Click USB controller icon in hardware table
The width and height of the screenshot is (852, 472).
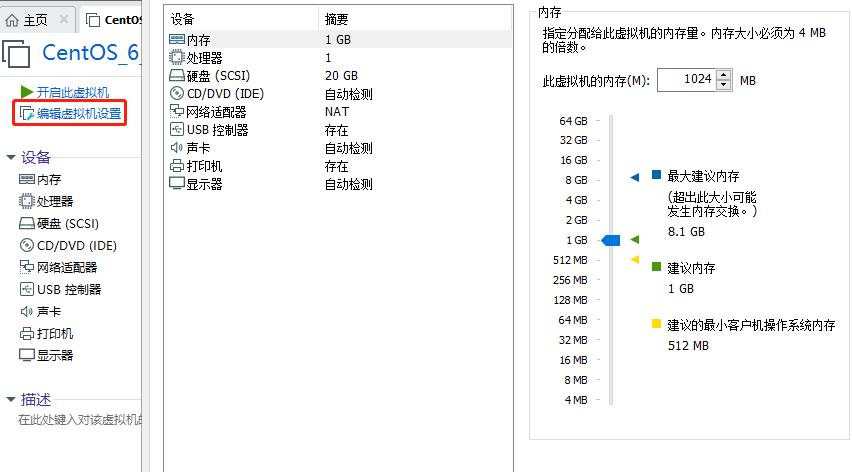(x=177, y=129)
